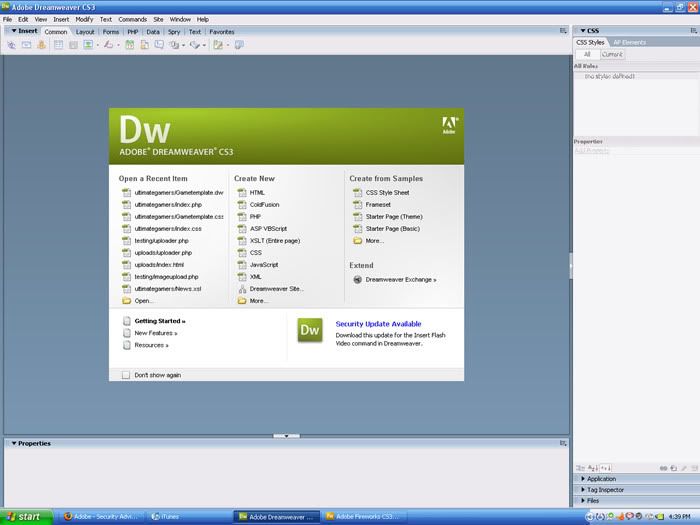The height and width of the screenshot is (525, 700).
Task: Expand the Tag Inspector panel
Action: tap(583, 490)
